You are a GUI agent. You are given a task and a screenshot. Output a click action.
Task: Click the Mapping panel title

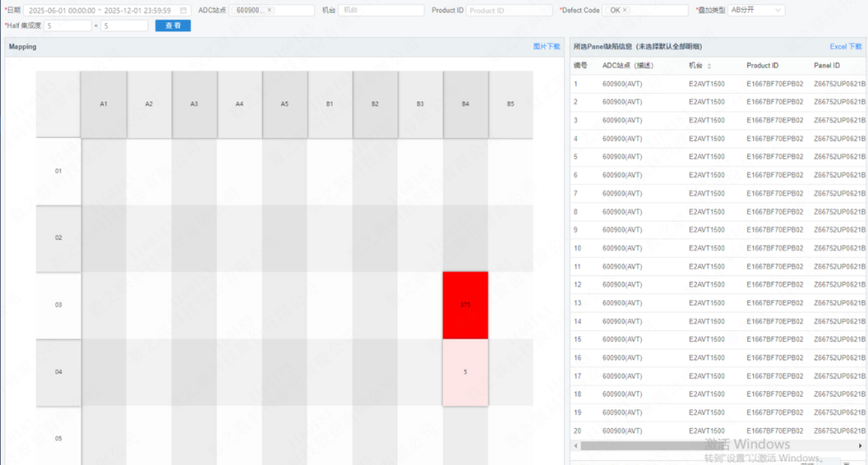(23, 47)
